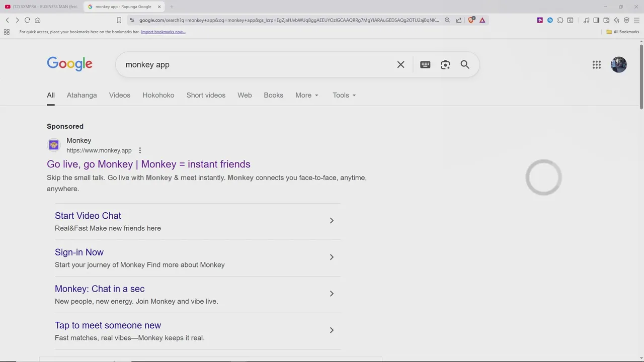This screenshot has width=644, height=362.
Task: Toggle the browser sidebar panel icon
Action: (596, 20)
